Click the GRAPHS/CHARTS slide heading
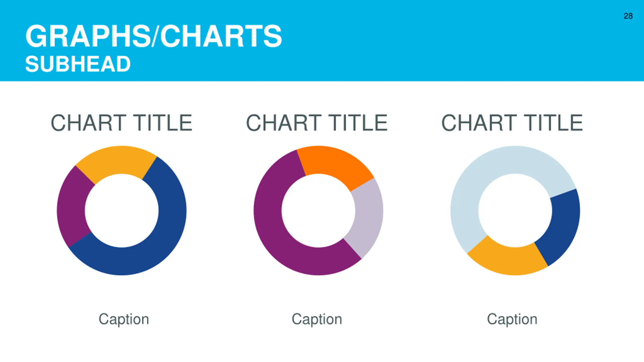The height and width of the screenshot is (362, 644). tap(154, 36)
